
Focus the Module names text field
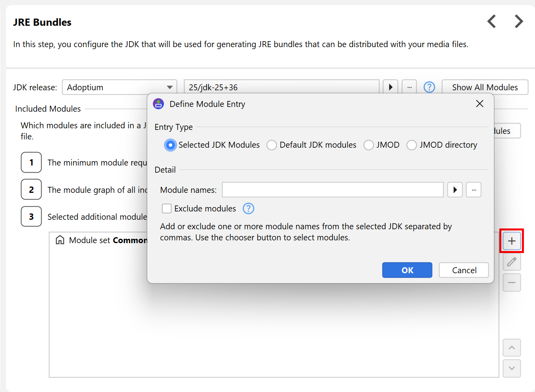click(333, 190)
